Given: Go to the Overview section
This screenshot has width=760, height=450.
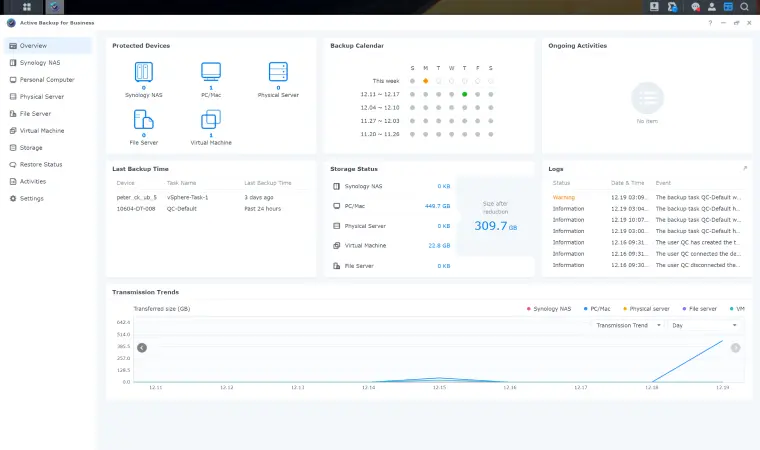Looking at the screenshot, I should [48, 46].
